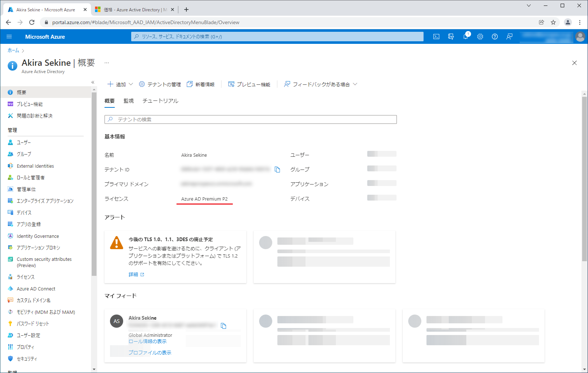Copy the object ID in My Feed card
The height and width of the screenshot is (373, 588).
224,326
